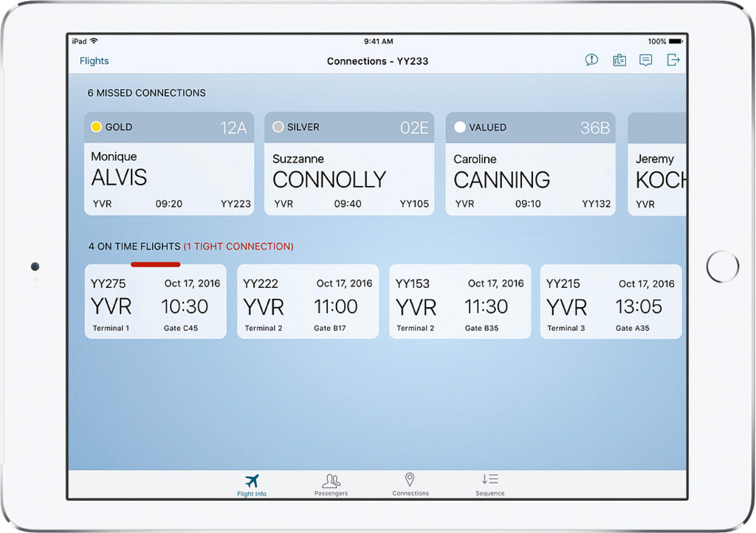Click seat number 02E

click(414, 128)
